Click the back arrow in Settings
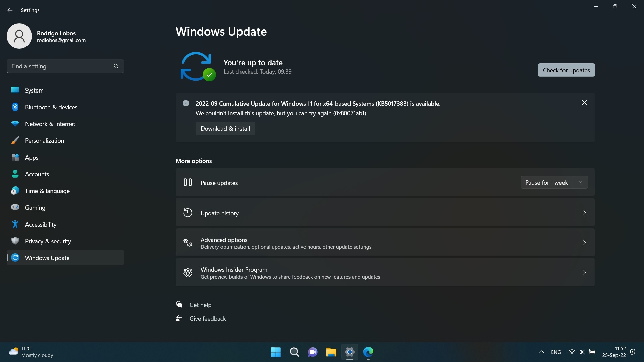Screen dimensions: 644x362 (10, 10)
